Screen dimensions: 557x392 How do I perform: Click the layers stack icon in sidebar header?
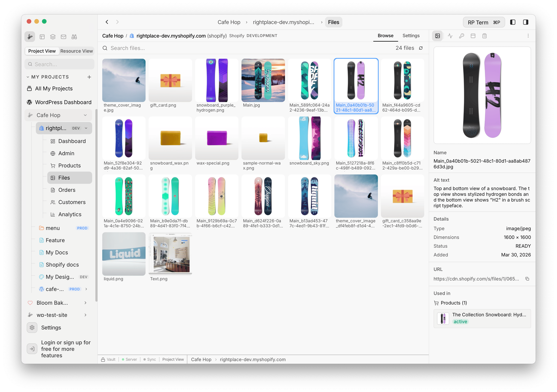pos(53,37)
